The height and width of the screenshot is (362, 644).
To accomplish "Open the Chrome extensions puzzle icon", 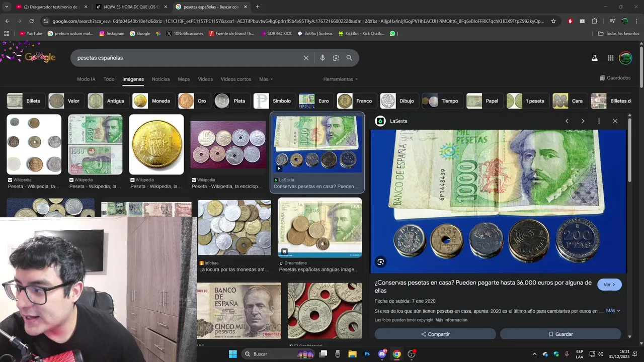I will coord(594,21).
